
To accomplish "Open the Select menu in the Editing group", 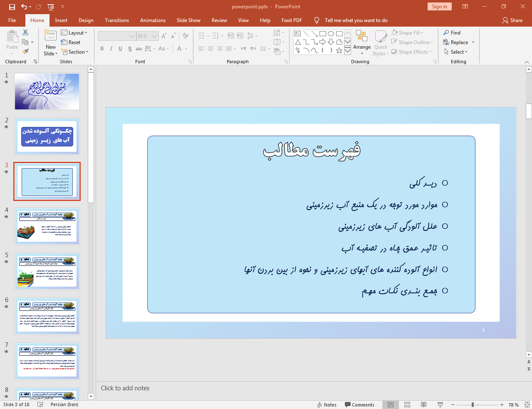I will point(455,52).
